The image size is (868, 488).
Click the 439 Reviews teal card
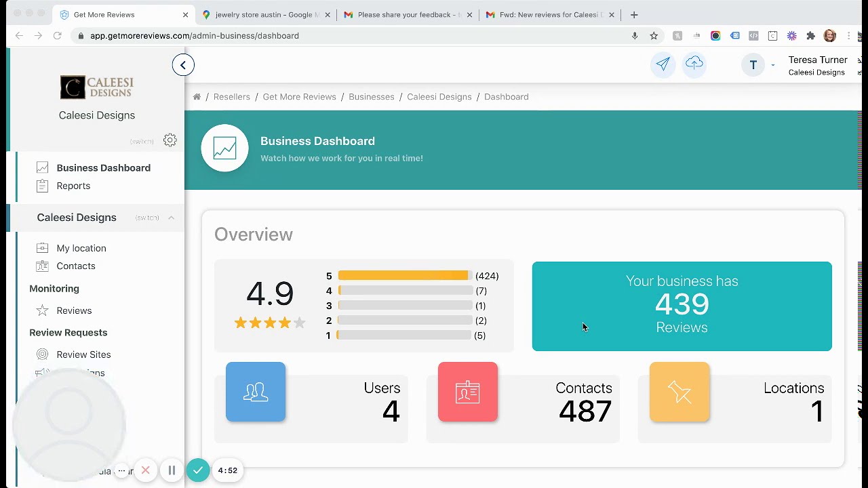tap(682, 306)
